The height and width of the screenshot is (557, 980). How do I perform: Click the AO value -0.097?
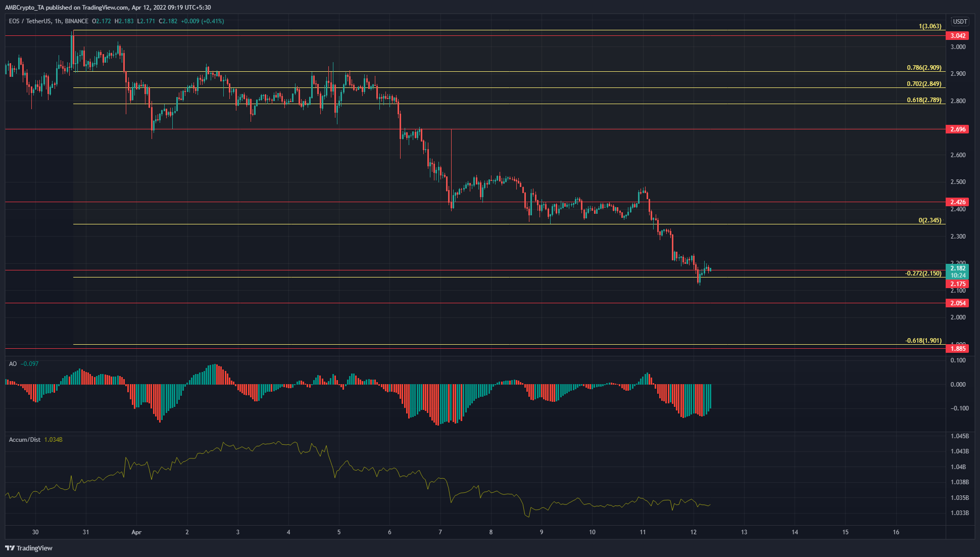pos(28,363)
